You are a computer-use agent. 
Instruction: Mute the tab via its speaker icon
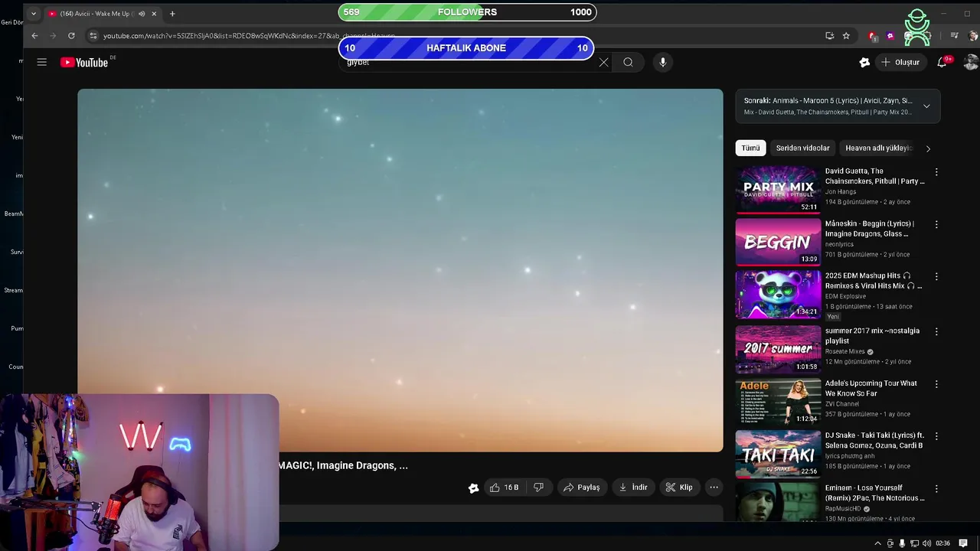click(142, 14)
